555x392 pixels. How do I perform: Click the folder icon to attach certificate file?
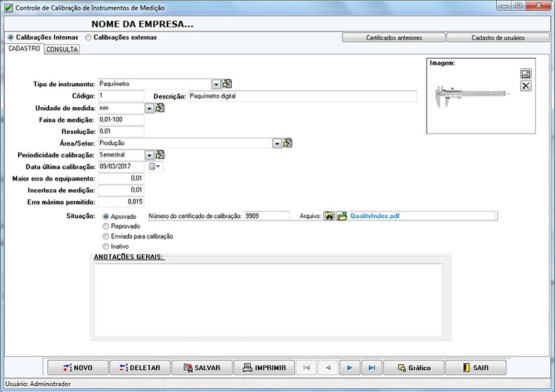pyautogui.click(x=341, y=216)
